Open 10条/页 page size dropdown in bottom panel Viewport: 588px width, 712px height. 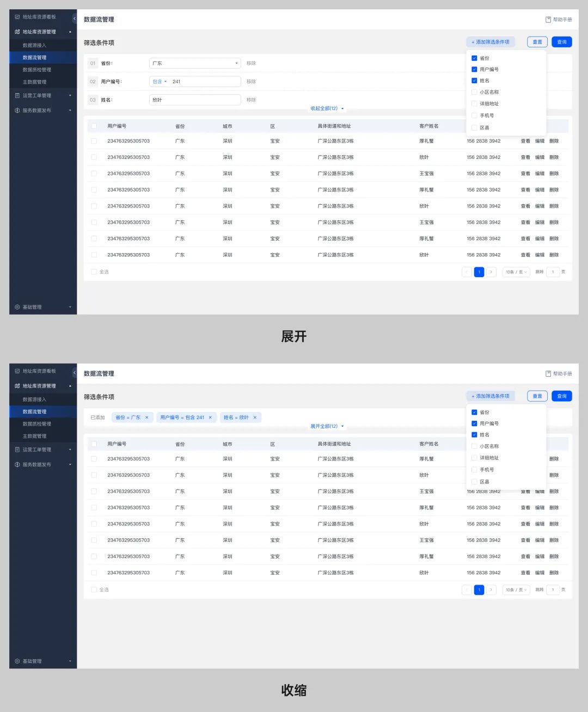click(516, 590)
